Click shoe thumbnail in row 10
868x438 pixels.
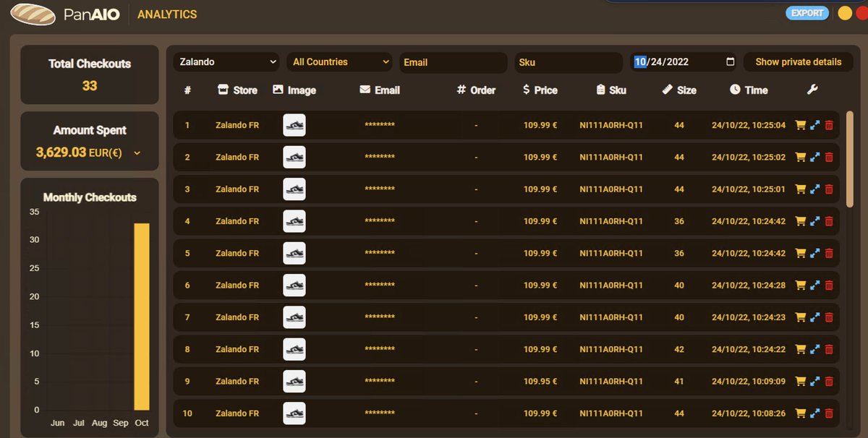(x=294, y=413)
